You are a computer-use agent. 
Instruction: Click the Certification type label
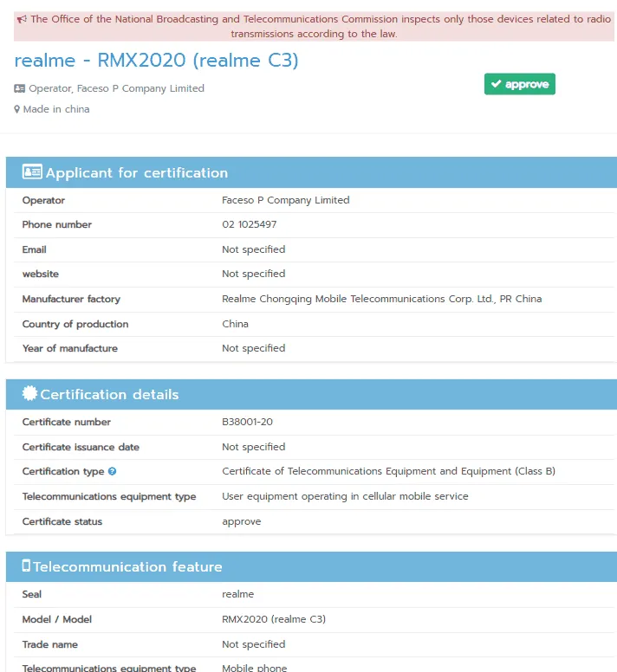point(63,471)
